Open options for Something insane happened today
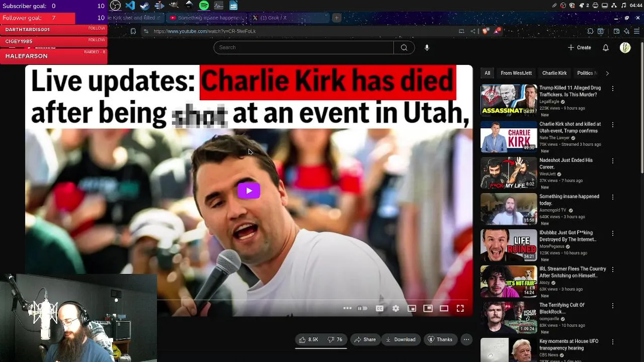The width and height of the screenshot is (644, 362). tap(612, 197)
